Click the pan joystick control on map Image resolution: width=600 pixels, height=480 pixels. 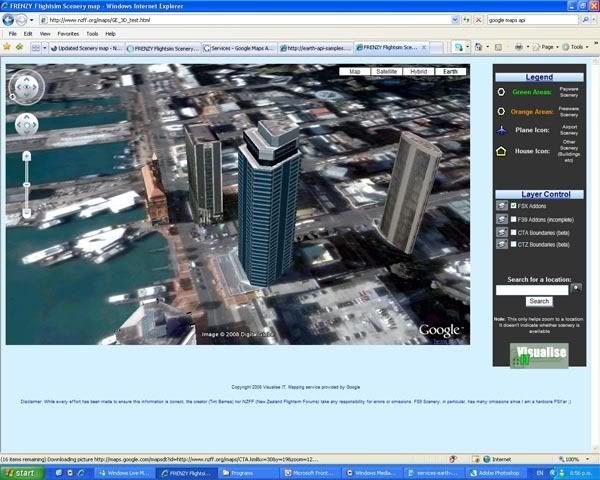(x=27, y=124)
